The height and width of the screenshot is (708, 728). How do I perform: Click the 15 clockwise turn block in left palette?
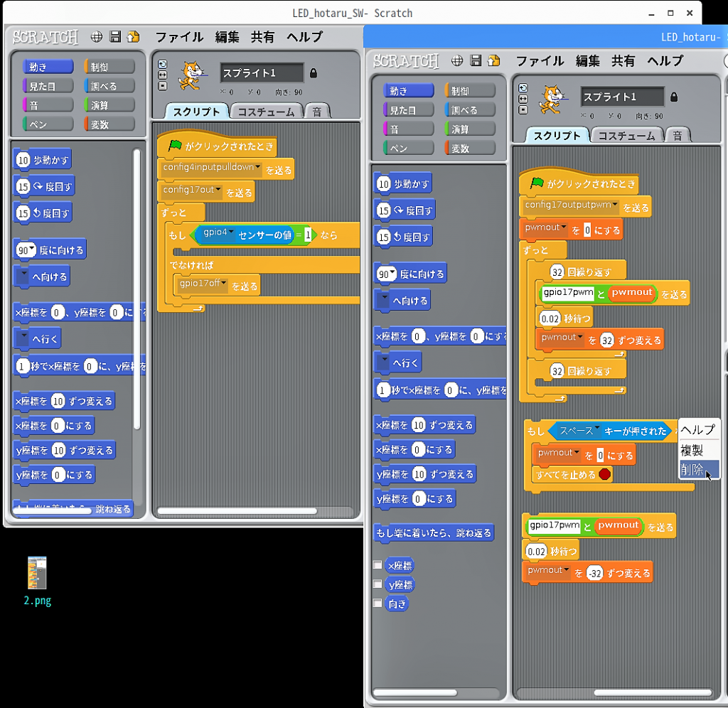[43, 187]
